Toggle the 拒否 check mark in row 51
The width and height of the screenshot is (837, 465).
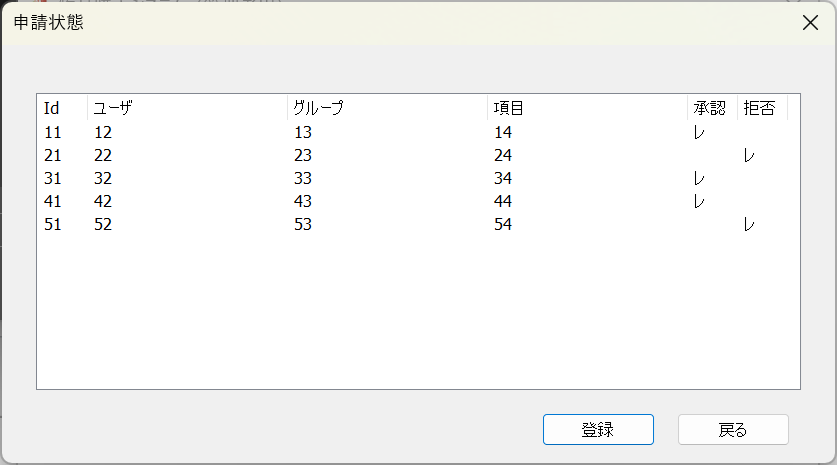749,225
